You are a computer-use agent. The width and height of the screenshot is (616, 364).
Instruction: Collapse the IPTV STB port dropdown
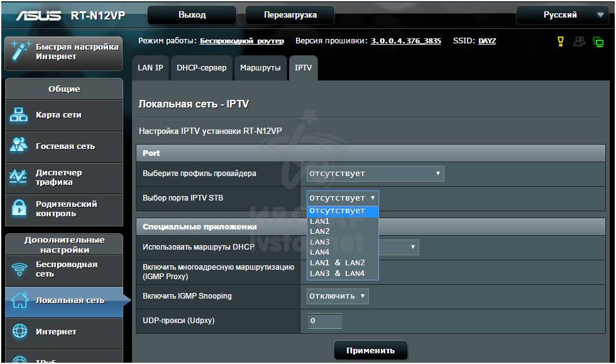(343, 198)
